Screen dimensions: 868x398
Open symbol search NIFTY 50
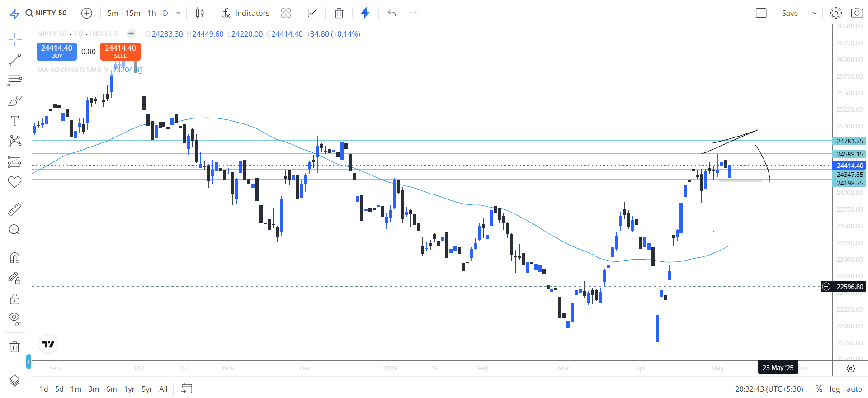click(46, 13)
